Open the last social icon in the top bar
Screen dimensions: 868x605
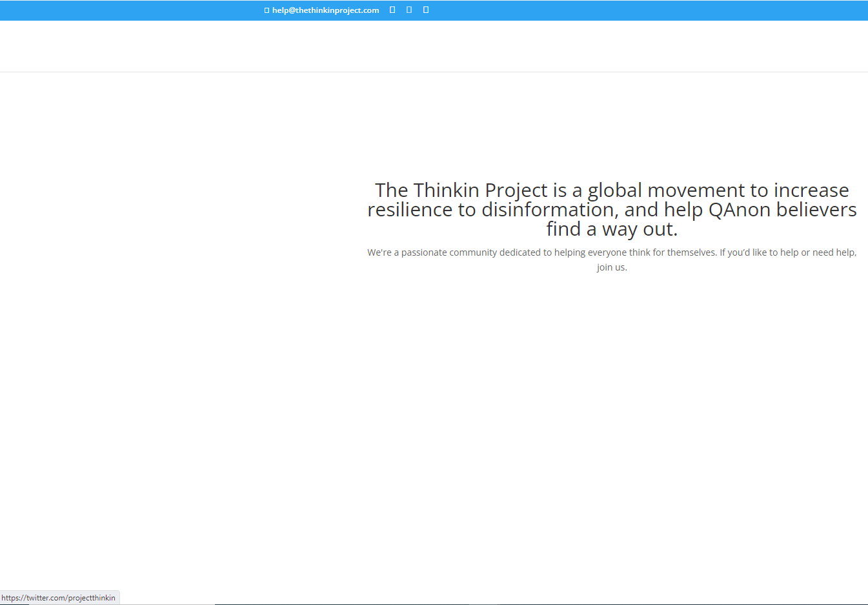point(426,10)
